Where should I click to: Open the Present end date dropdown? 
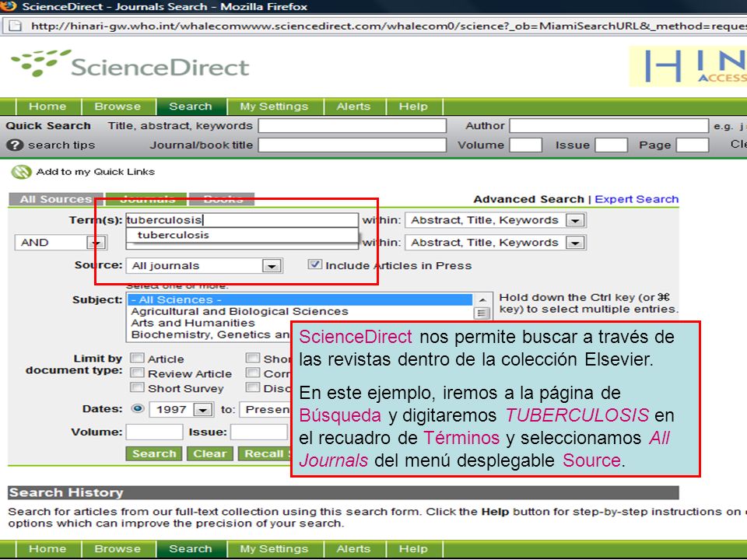(265, 410)
